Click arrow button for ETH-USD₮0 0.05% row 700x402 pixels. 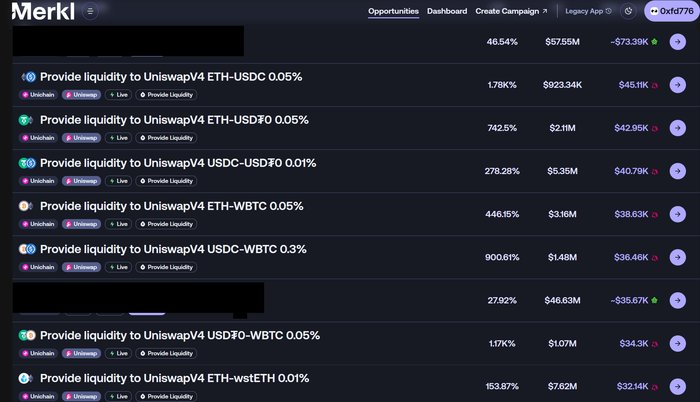[x=677, y=128]
